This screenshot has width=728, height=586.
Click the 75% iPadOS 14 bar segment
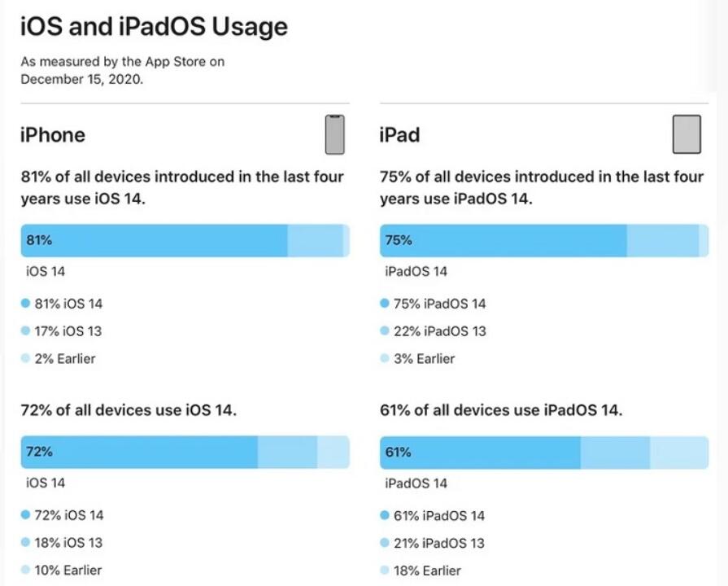pyautogui.click(x=503, y=241)
